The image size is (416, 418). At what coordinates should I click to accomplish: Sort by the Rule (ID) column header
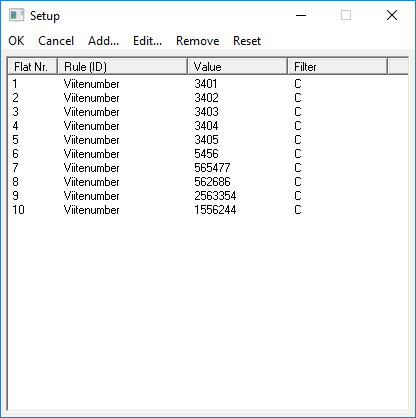122,67
